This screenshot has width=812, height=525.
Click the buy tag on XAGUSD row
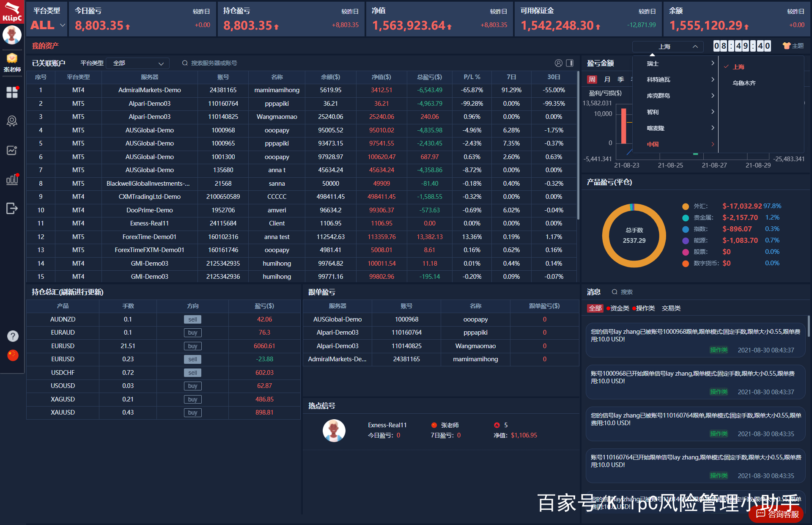192,400
